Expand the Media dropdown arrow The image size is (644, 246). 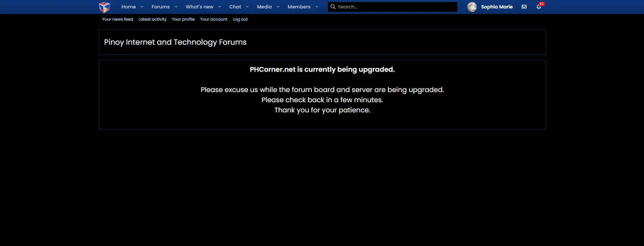(x=278, y=7)
